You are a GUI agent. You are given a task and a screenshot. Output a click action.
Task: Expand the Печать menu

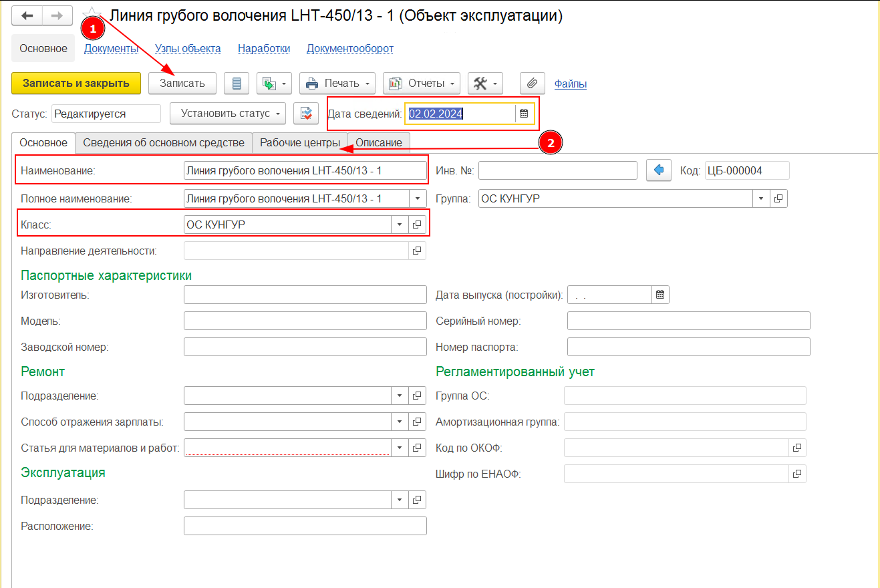tap(337, 84)
